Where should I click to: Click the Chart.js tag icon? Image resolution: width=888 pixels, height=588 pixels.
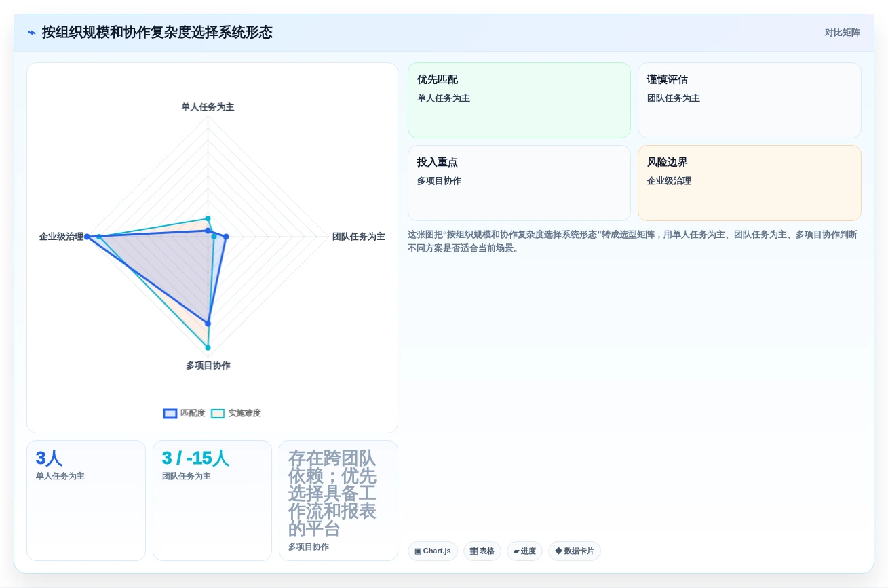pos(418,551)
